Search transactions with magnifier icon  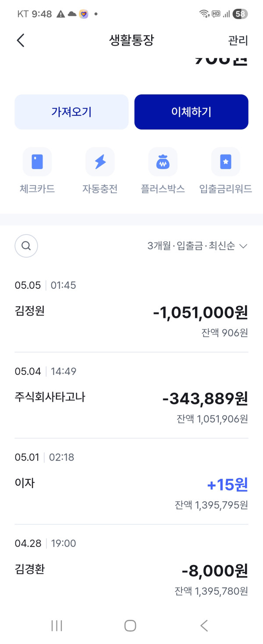point(26,246)
